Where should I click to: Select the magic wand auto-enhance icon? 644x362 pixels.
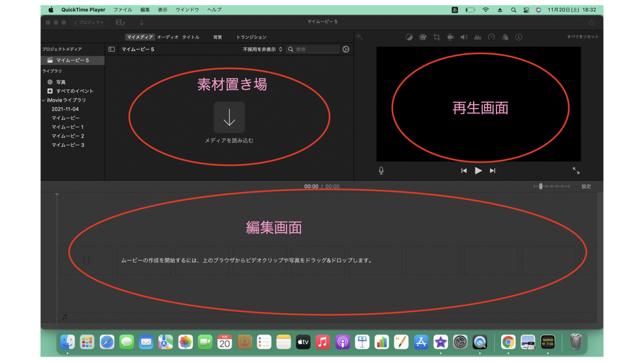[359, 37]
